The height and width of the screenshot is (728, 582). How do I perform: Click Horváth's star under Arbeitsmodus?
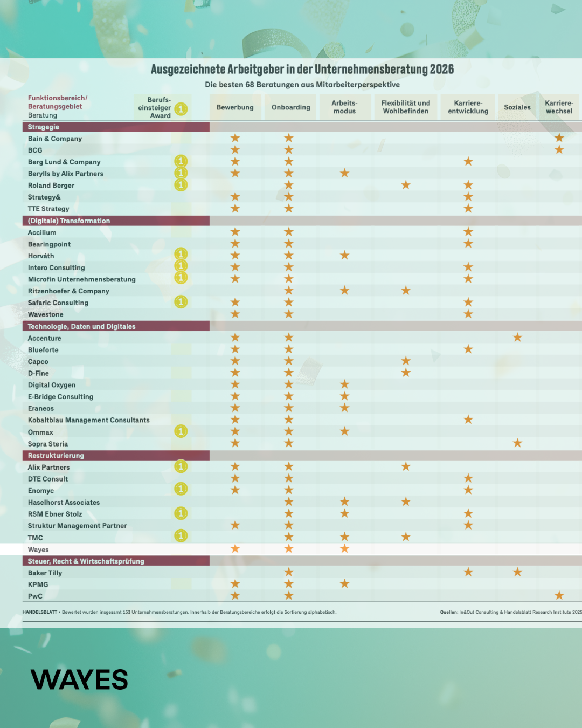(345, 256)
